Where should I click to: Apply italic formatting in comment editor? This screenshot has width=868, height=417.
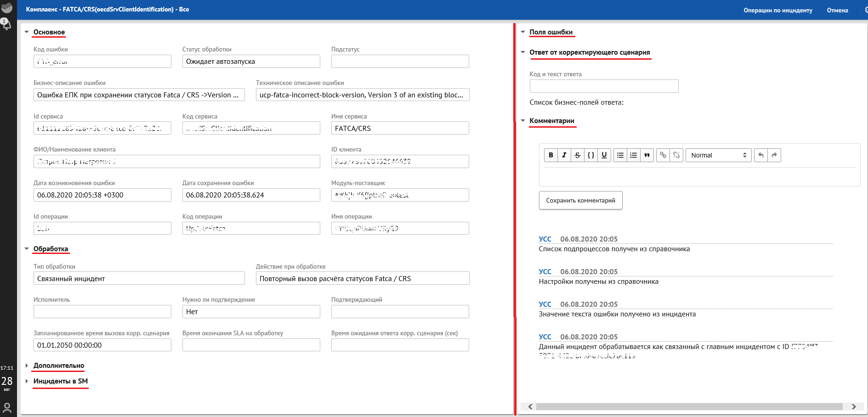[564, 155]
